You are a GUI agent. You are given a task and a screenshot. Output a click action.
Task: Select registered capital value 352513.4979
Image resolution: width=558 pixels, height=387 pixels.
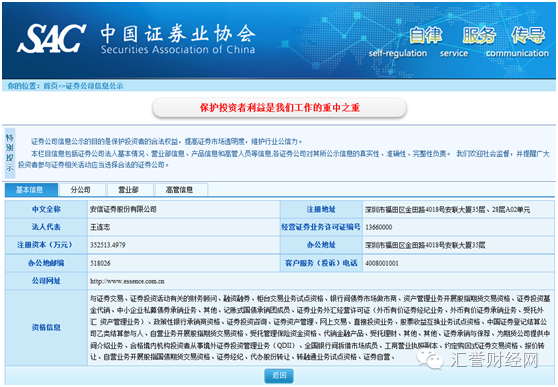pyautogui.click(x=107, y=245)
